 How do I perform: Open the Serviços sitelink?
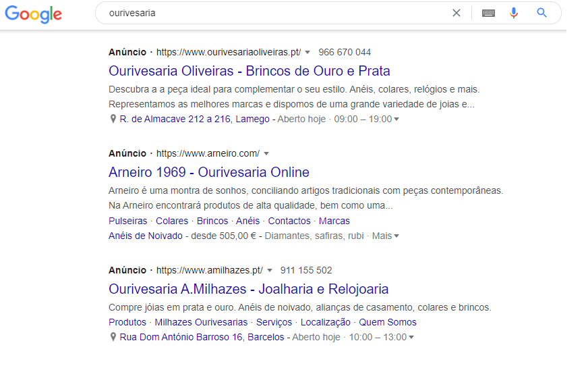pos(274,322)
